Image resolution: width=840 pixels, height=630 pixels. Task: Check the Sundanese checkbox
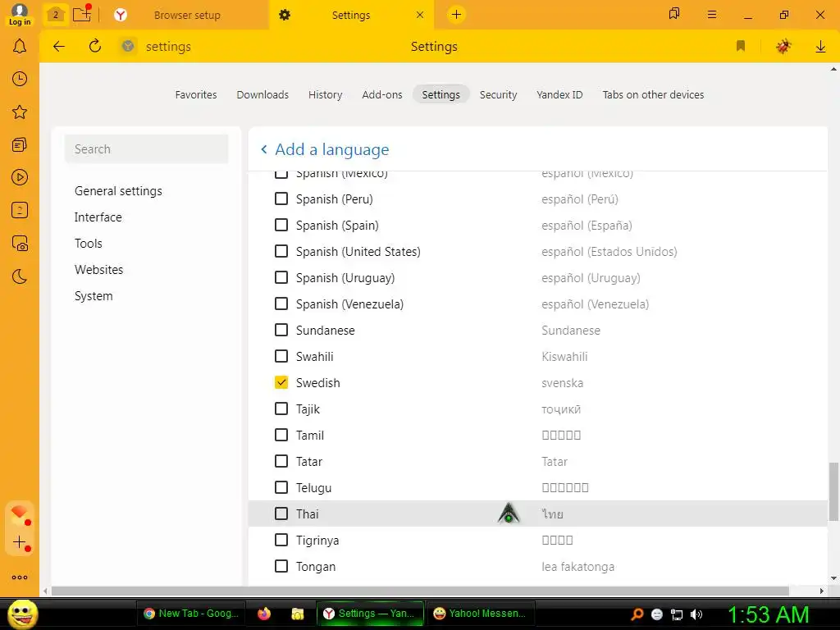281,330
